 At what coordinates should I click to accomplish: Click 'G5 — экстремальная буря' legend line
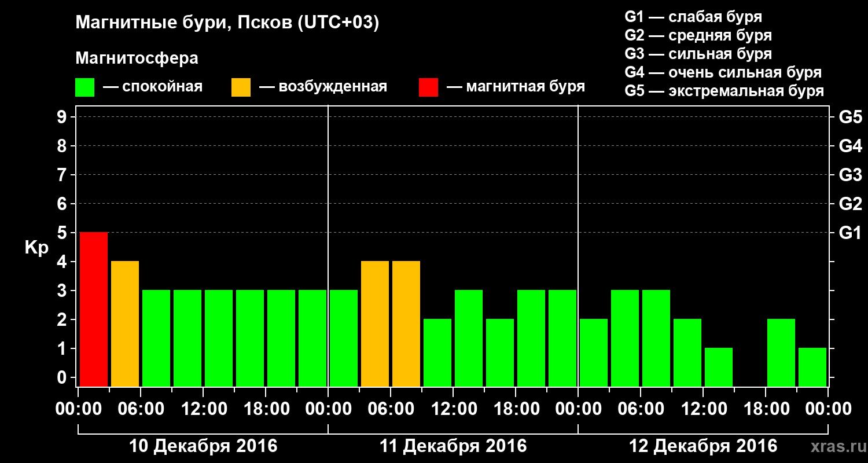click(x=724, y=91)
